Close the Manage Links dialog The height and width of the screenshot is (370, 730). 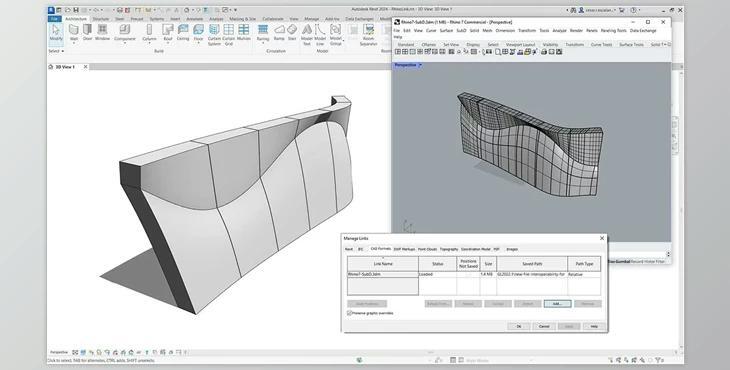602,238
